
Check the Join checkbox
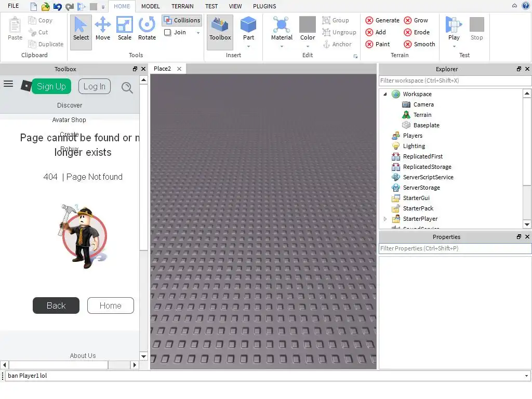pyautogui.click(x=168, y=32)
